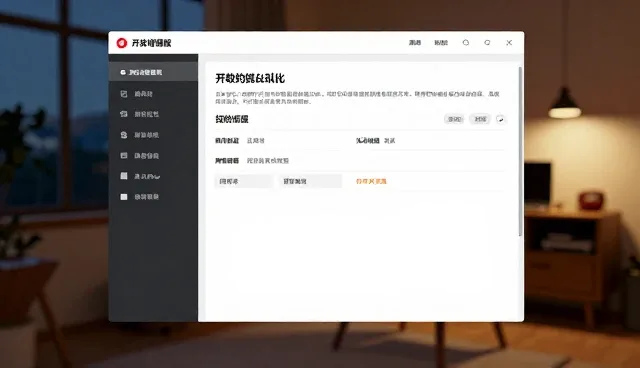Open the second sidebar item with square-outline icon

[153, 94]
